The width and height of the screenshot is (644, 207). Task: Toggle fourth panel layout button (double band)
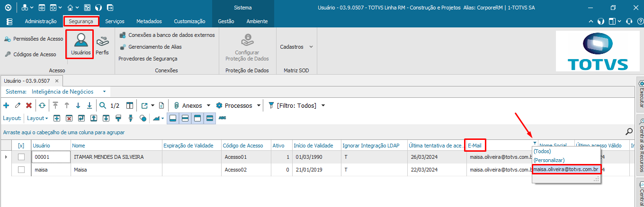[x=210, y=118]
